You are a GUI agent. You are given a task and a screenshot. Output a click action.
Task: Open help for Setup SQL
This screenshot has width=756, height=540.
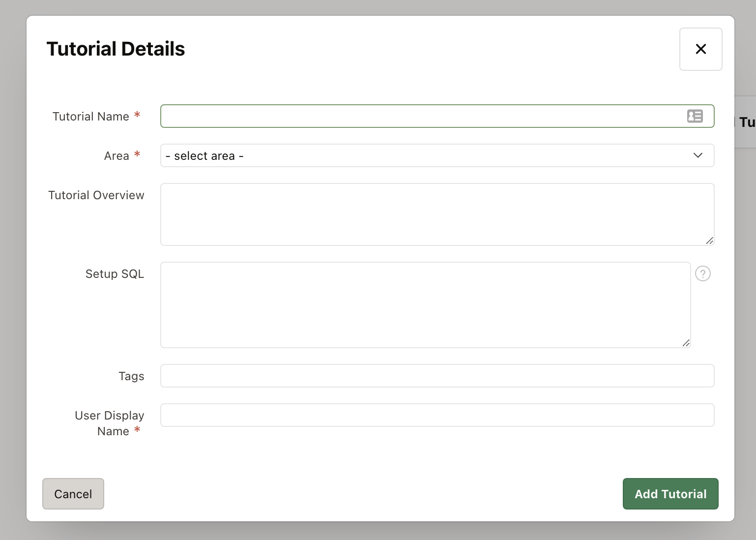point(702,273)
